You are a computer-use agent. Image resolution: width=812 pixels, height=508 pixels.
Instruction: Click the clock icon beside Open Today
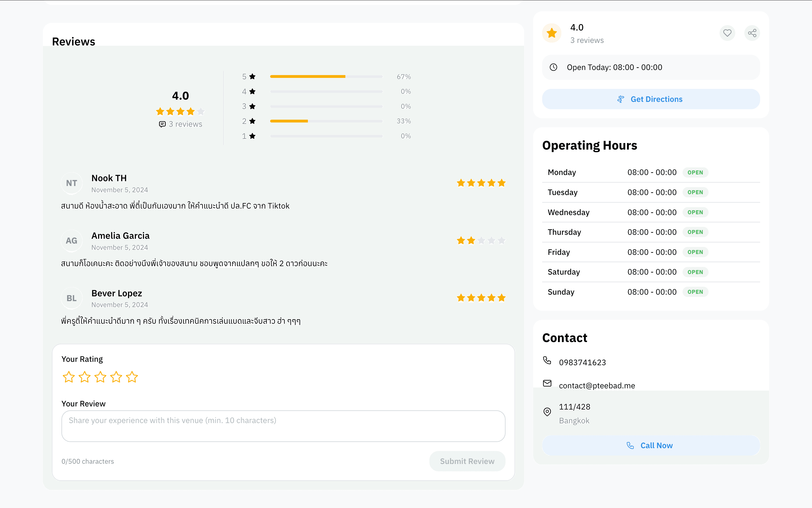point(553,67)
